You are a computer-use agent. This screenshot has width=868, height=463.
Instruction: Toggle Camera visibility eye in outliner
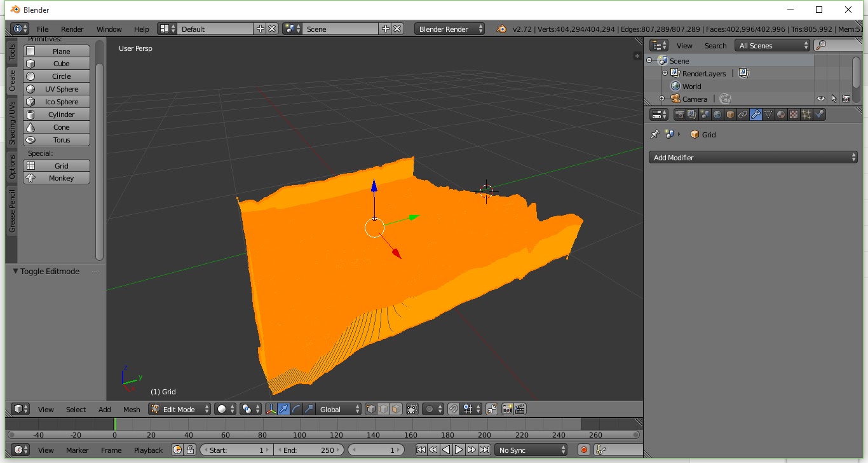tap(820, 99)
